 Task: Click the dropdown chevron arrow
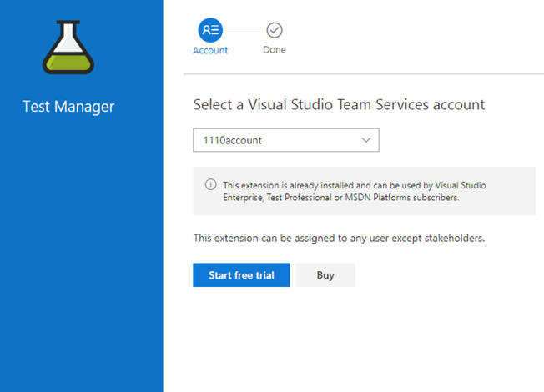click(366, 140)
